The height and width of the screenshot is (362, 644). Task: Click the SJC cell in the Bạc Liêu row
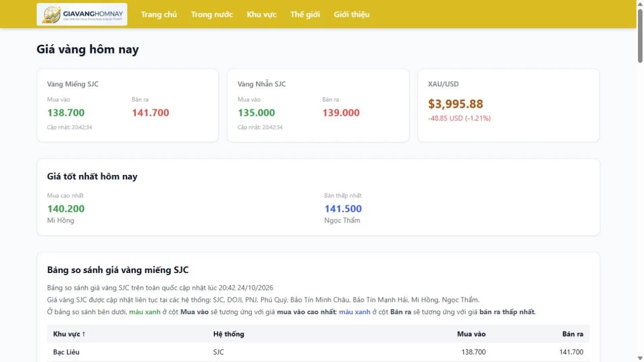[218, 352]
